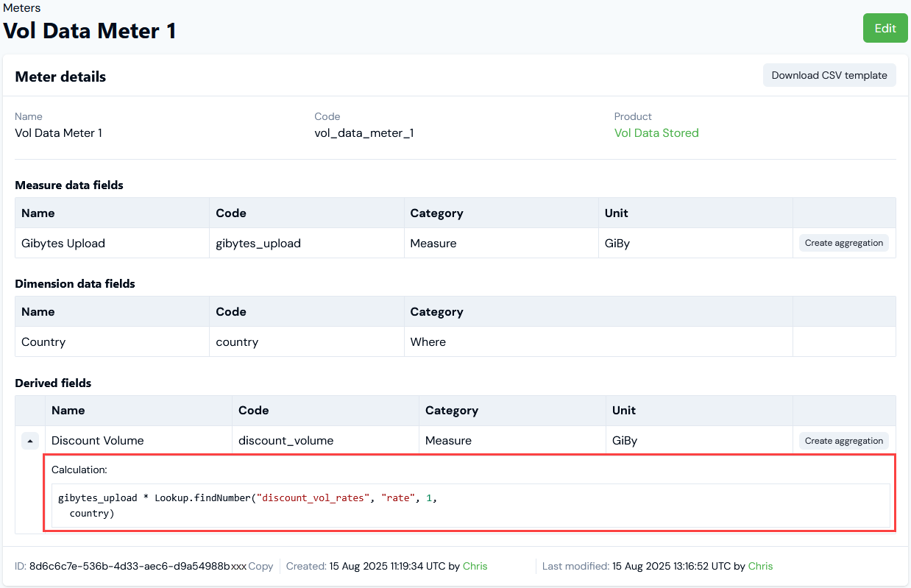Click inside the Calculation code box

[470, 505]
